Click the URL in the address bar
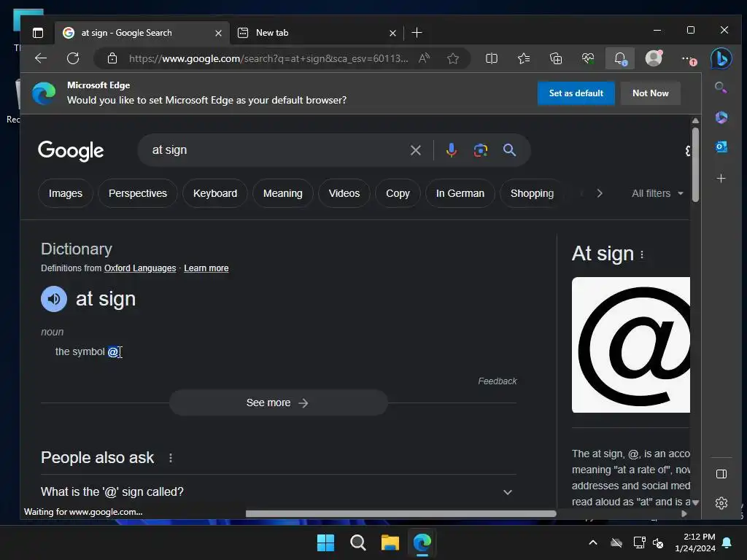747x560 pixels. [268, 58]
